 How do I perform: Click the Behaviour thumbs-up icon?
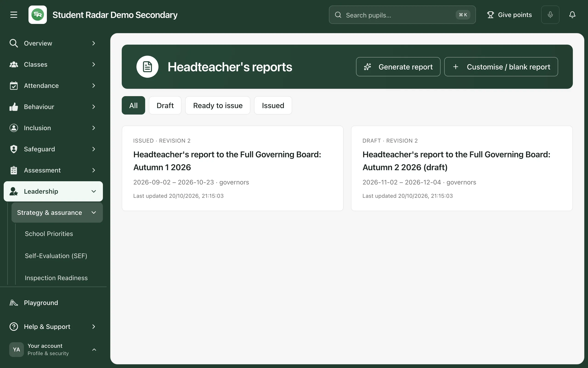tap(14, 107)
